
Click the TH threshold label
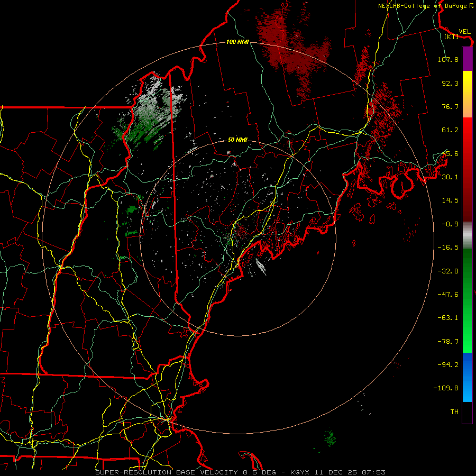click(x=454, y=412)
